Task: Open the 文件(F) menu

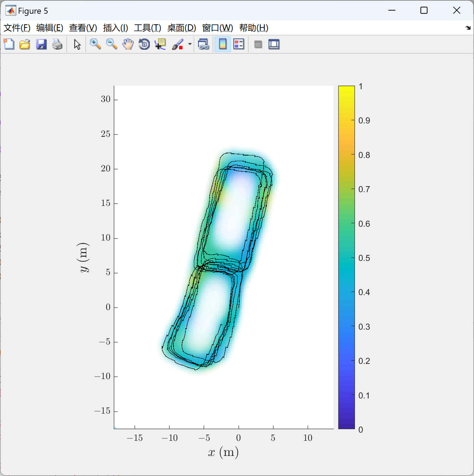Action: click(x=17, y=28)
